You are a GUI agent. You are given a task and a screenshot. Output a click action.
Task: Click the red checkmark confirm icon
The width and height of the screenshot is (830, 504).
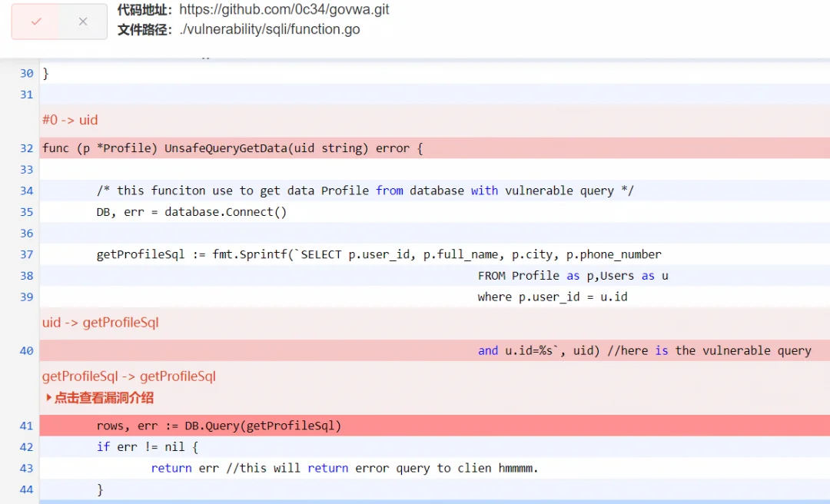point(36,22)
